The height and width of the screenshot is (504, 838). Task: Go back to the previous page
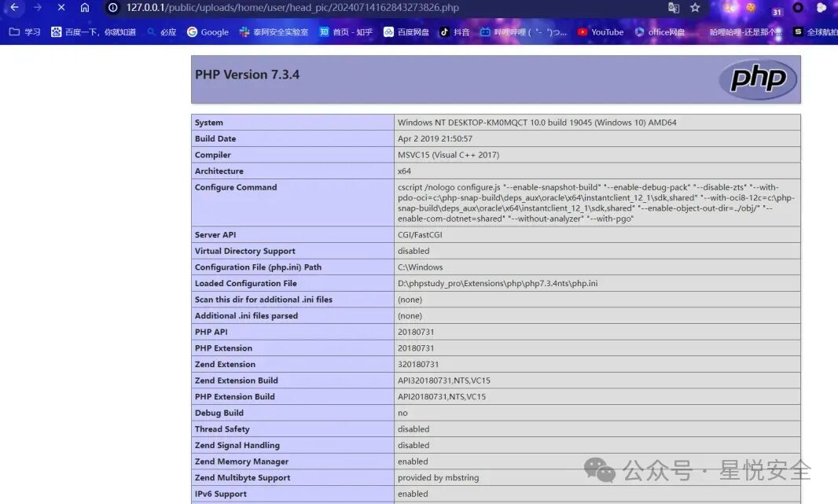(x=14, y=8)
